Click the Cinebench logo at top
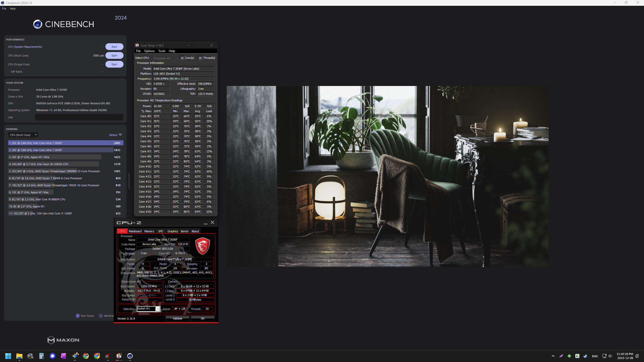This screenshot has width=644, height=362. 38,24
